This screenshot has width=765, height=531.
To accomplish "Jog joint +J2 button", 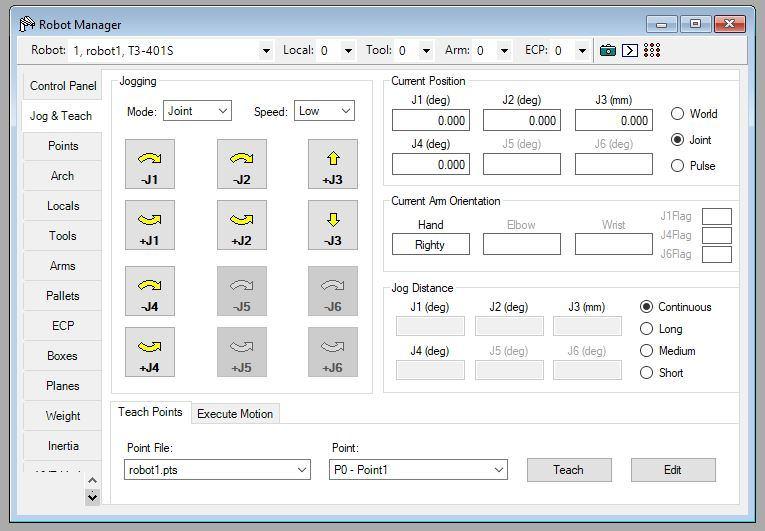I will point(242,225).
